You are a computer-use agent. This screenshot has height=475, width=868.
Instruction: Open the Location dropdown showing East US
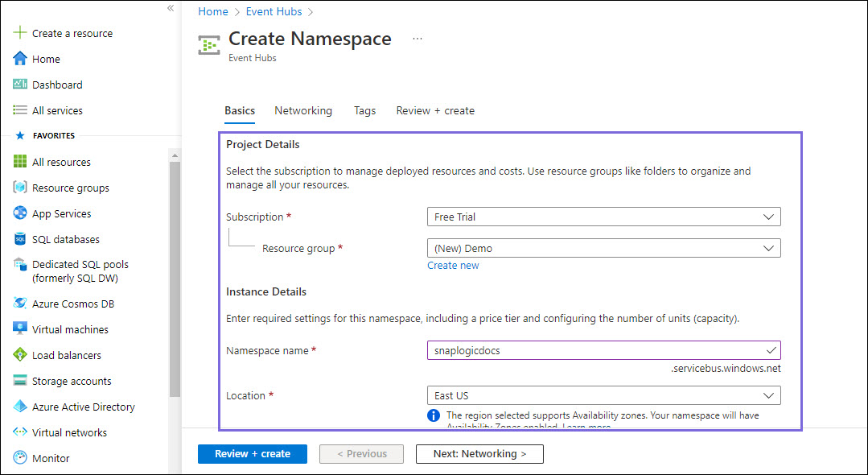[x=603, y=395]
